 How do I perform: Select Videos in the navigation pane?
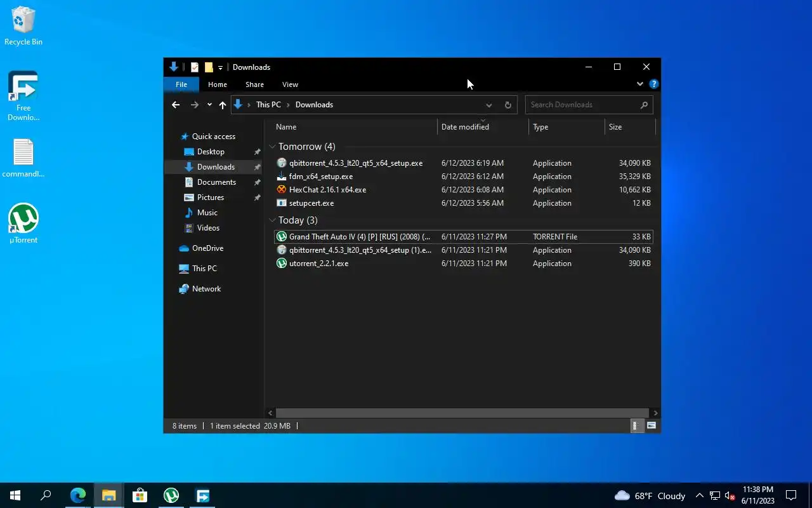point(208,228)
